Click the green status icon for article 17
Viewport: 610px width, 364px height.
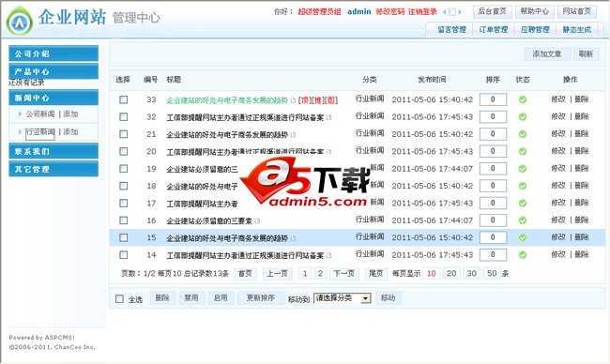pyautogui.click(x=523, y=203)
